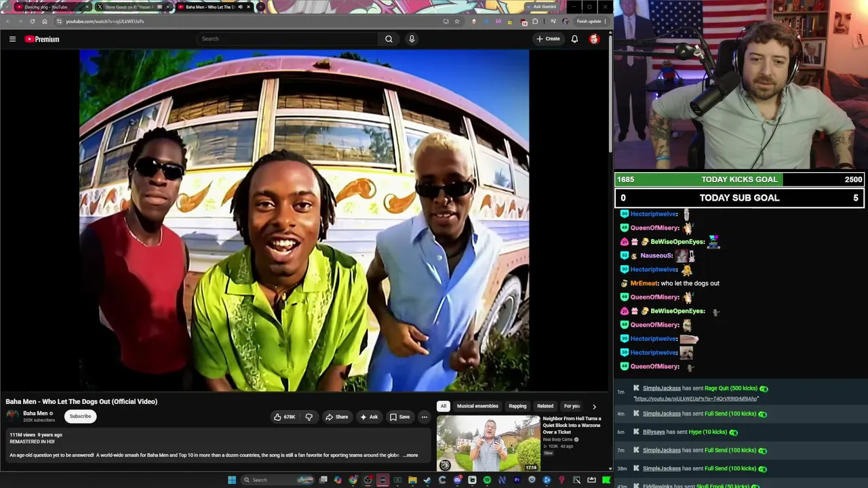The width and height of the screenshot is (868, 488).
Task: Click the Create button on YouTube
Action: click(x=548, y=39)
